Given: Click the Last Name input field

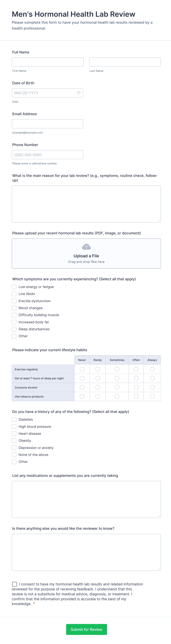Looking at the screenshot, I should (x=125, y=62).
